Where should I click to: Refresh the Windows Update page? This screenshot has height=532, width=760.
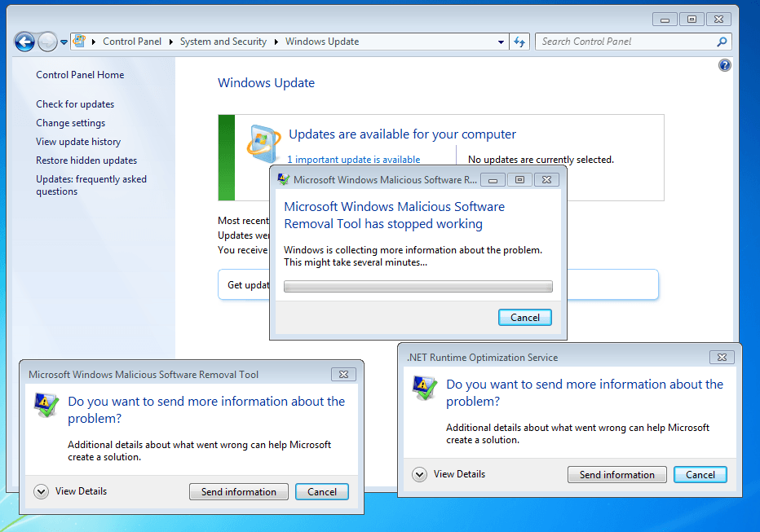519,42
